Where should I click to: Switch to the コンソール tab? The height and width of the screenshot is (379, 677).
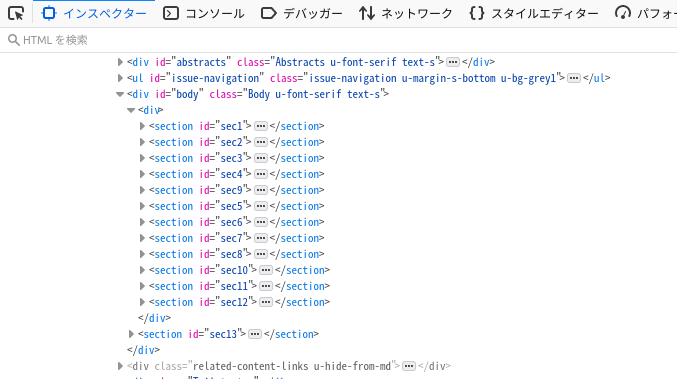pos(203,13)
